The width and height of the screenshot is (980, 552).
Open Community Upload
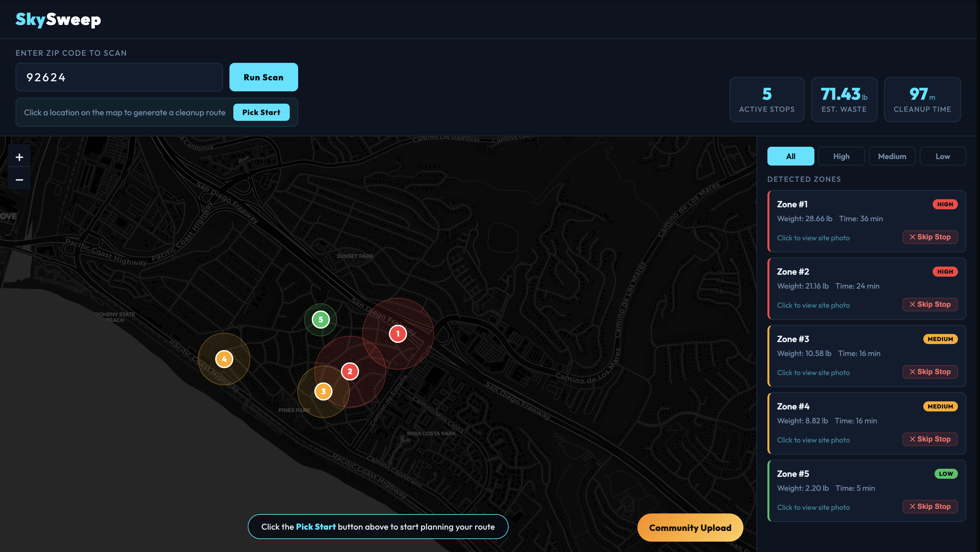coord(690,527)
